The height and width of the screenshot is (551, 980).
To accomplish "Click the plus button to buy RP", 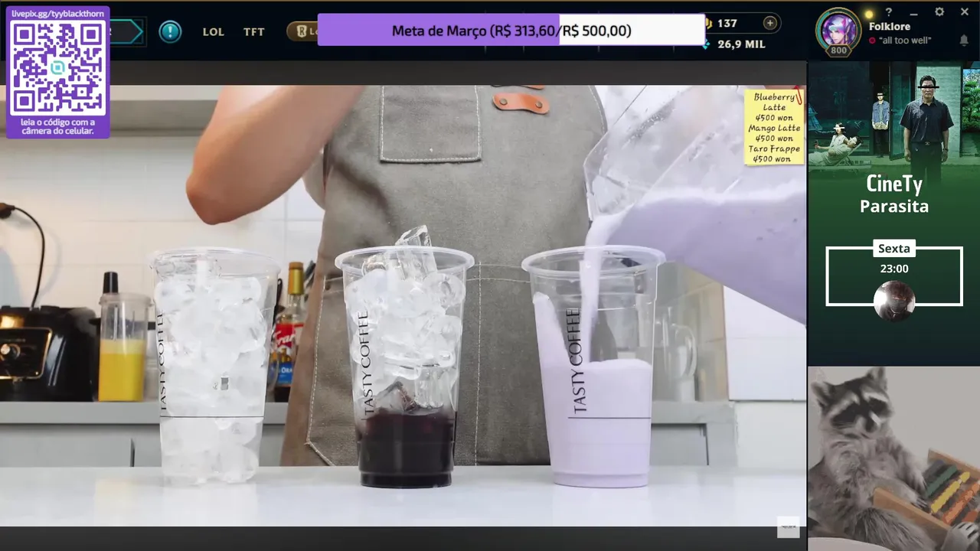I will pyautogui.click(x=769, y=23).
